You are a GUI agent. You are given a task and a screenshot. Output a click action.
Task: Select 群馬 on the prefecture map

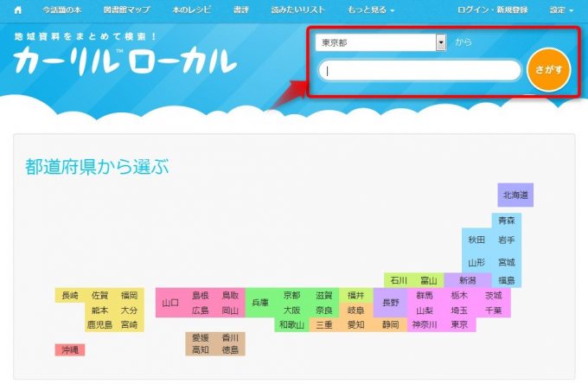[425, 295]
